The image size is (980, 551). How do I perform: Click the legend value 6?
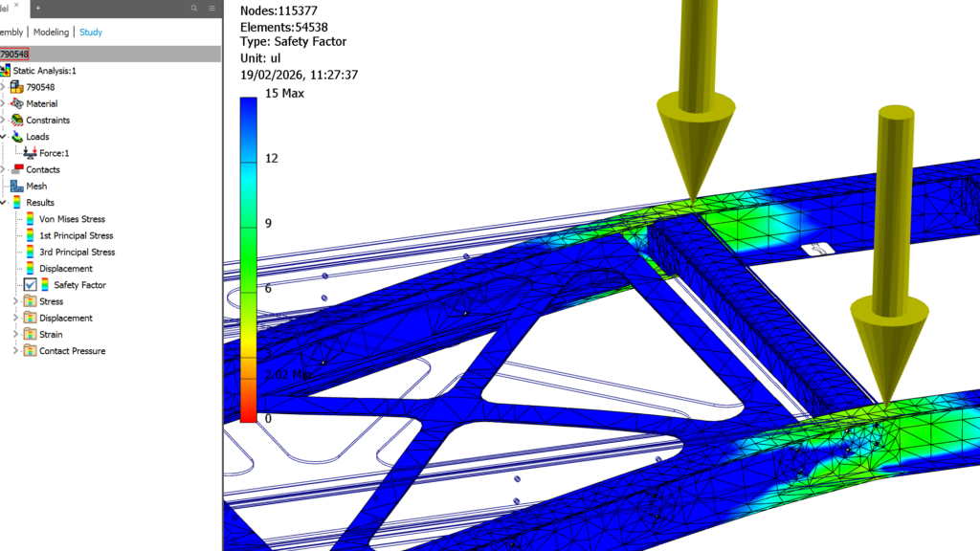pos(268,288)
